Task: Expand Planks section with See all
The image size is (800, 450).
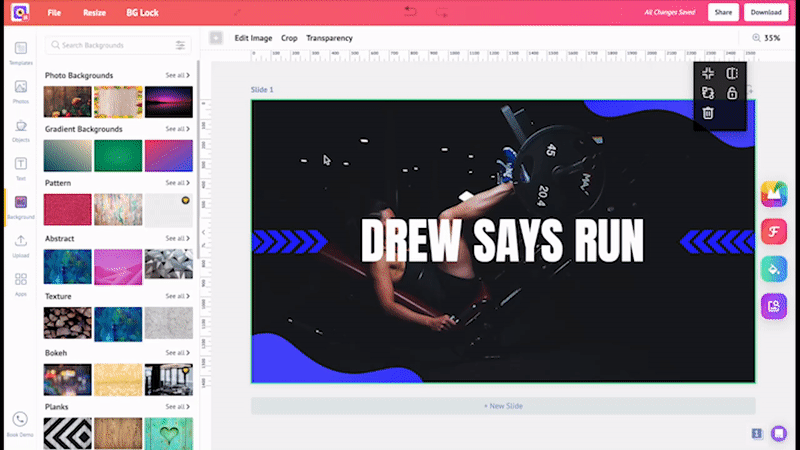Action: tap(178, 407)
